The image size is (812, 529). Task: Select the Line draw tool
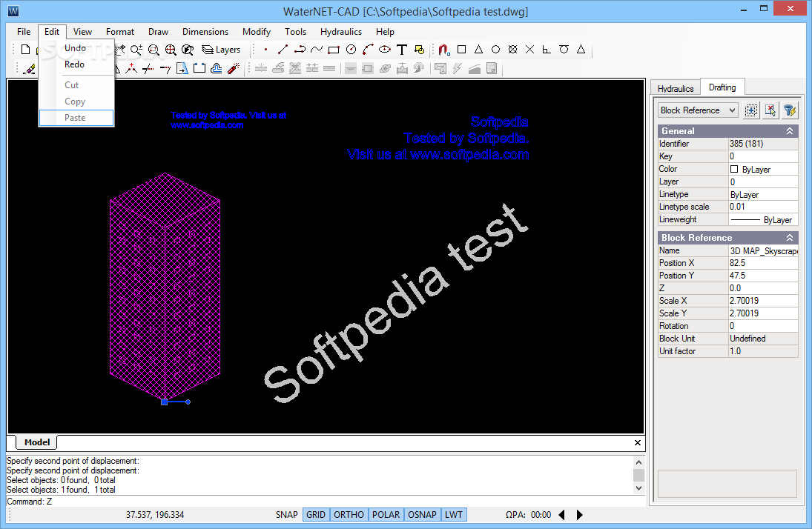pos(283,50)
